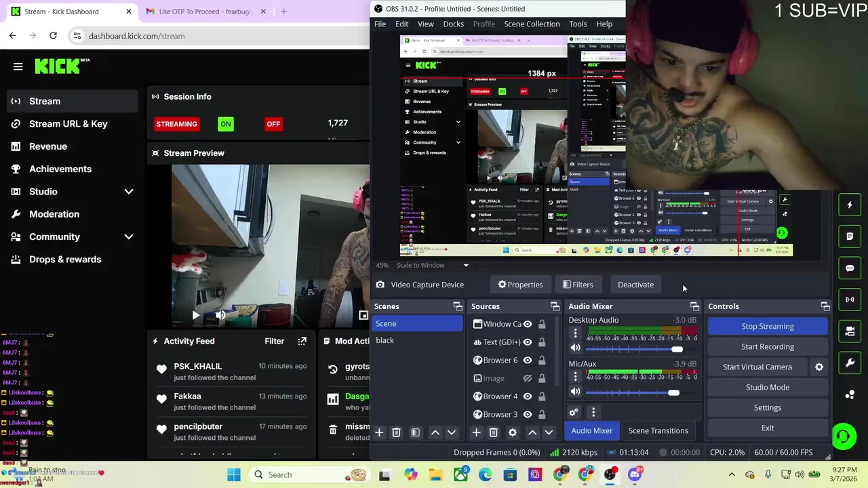This screenshot has height=488, width=868.
Task: Open preview scale dropdown
Action: tap(466, 265)
